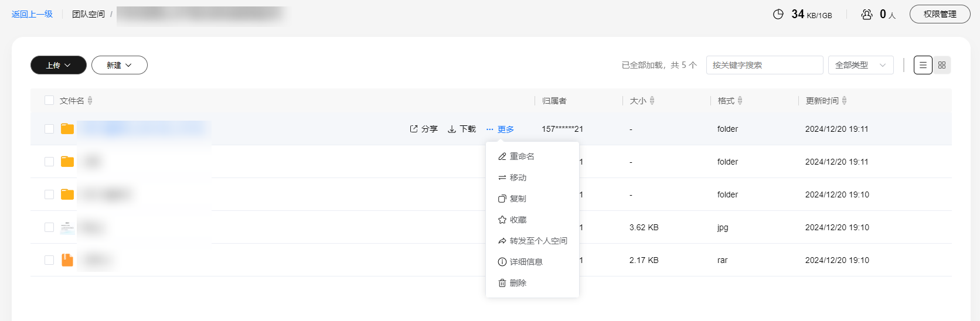Click 下载 download on first folder
Screen dimensions: 980x321
pos(462,129)
